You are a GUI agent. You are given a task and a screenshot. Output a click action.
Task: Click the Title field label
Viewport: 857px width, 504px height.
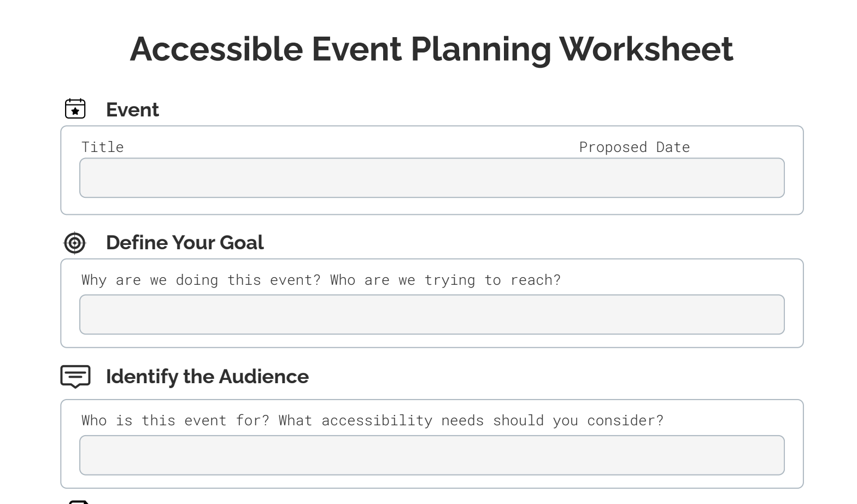point(103,147)
